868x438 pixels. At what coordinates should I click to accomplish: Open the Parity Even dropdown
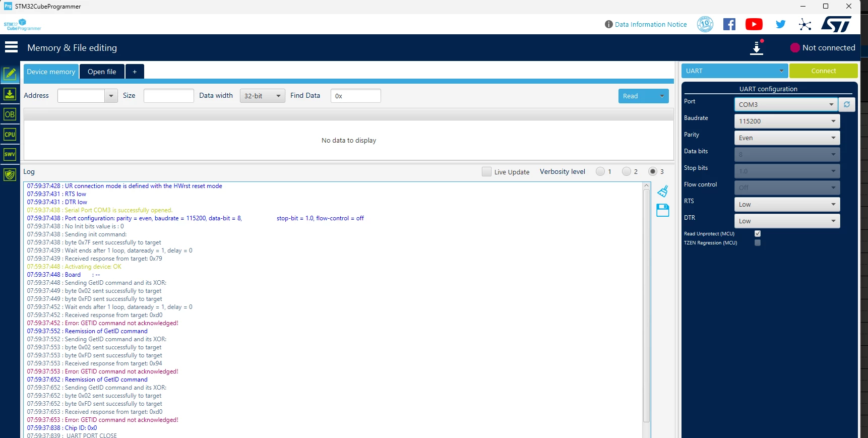787,138
